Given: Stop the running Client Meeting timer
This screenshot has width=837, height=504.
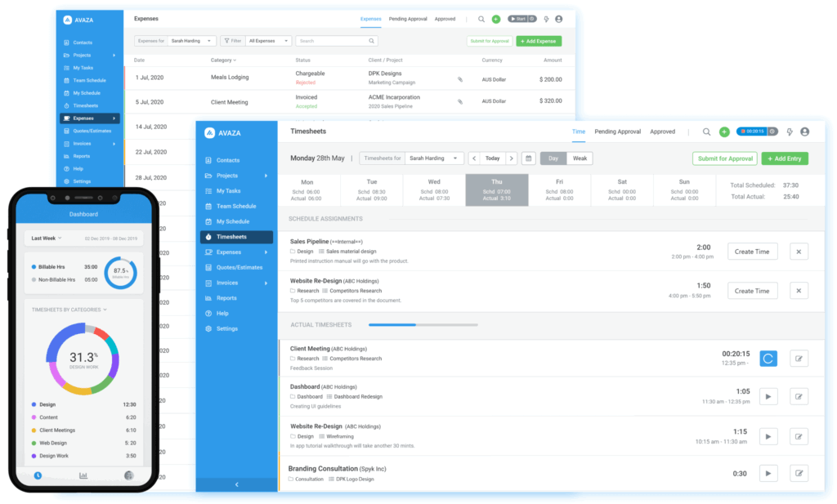Looking at the screenshot, I should tap(768, 358).
